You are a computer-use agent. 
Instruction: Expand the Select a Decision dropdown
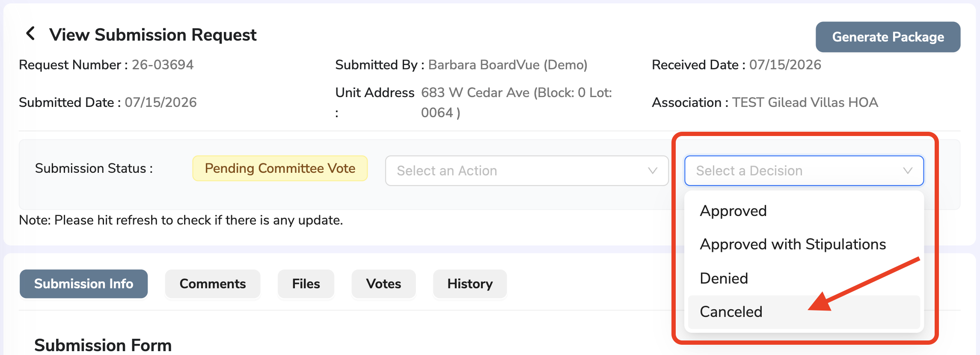pos(804,171)
